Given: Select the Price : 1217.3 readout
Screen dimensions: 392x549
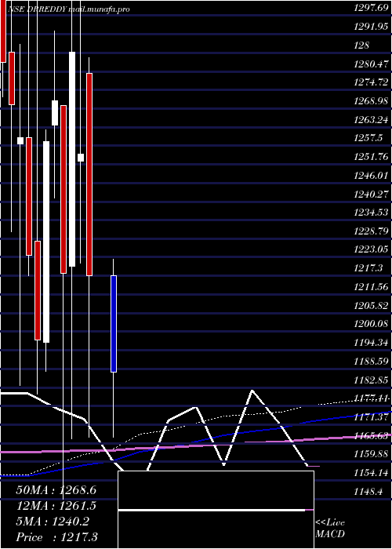Looking at the screenshot, I should pos(56,537).
